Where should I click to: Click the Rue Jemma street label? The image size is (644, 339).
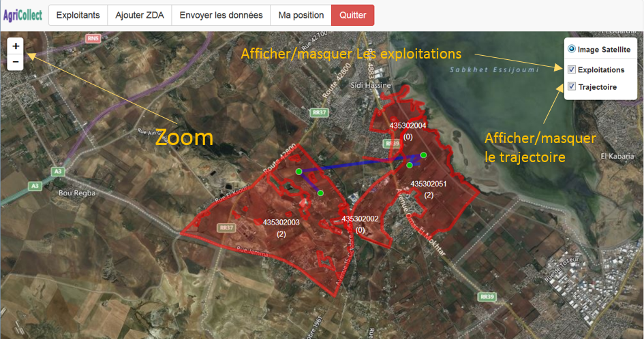[252, 252]
